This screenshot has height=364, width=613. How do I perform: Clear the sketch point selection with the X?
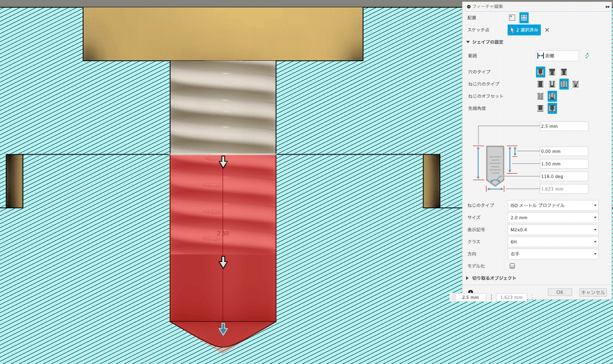coord(547,30)
